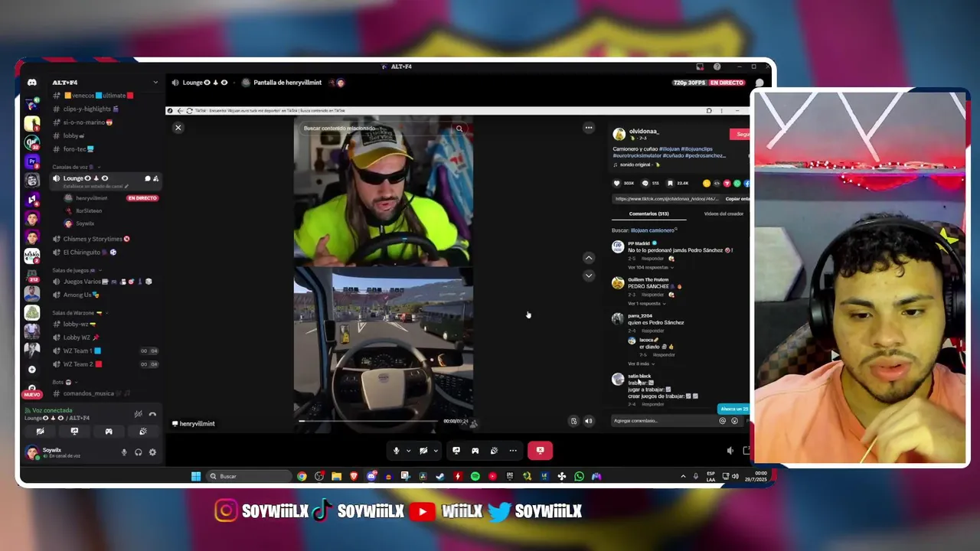980x551 pixels.
Task: Go to next TikTok video arrow
Action: pyautogui.click(x=588, y=275)
